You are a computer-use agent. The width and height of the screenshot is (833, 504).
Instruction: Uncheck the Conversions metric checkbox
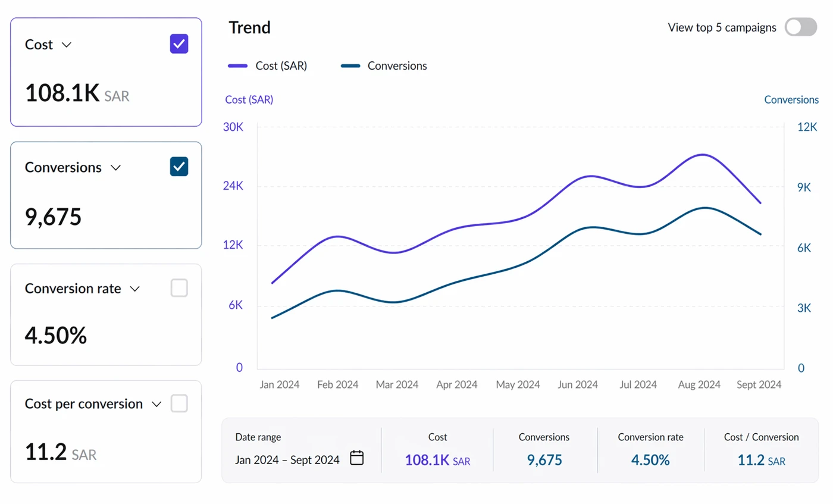179,167
